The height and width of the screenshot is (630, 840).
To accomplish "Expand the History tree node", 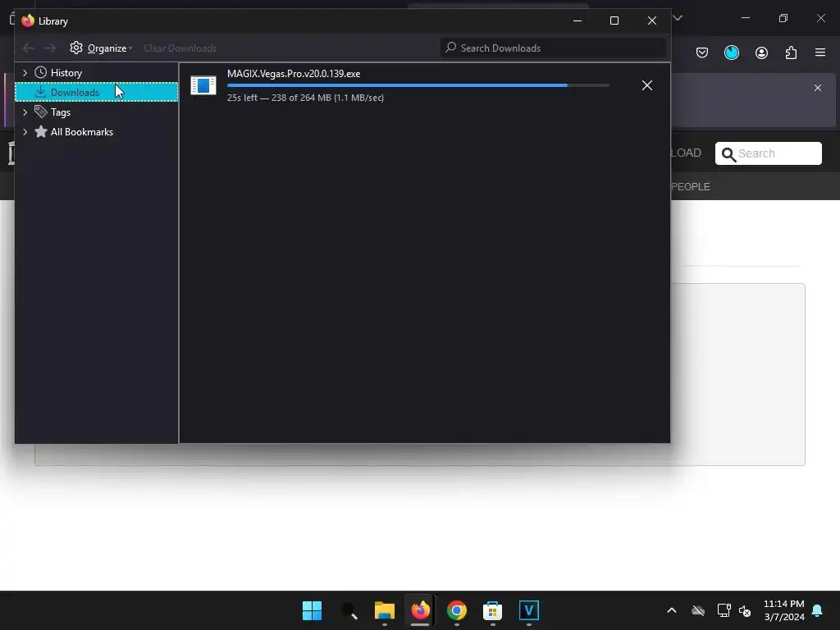I will pyautogui.click(x=25, y=73).
